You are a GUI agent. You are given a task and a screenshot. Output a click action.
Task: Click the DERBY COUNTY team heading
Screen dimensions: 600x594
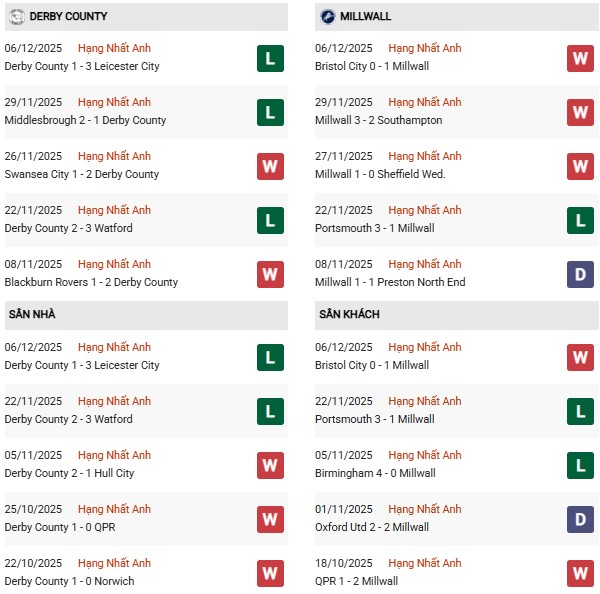pyautogui.click(x=69, y=17)
